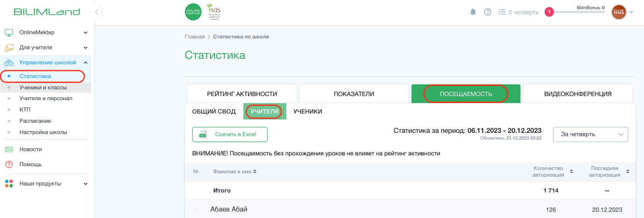Viewport: 644px width, 218px height.
Task: Click the red BilimBonus level badge
Action: pyautogui.click(x=549, y=12)
